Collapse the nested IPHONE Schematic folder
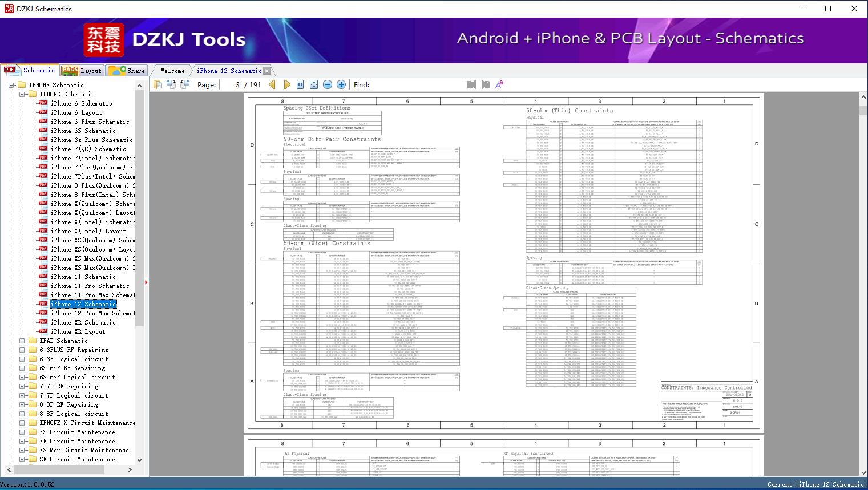This screenshot has width=868, height=490. (22, 94)
